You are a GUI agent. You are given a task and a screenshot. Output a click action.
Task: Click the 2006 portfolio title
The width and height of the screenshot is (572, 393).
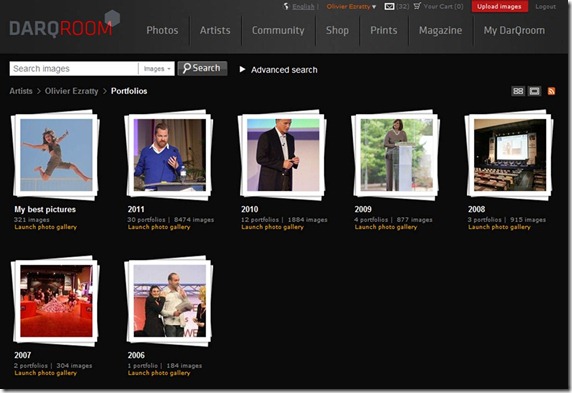click(136, 355)
